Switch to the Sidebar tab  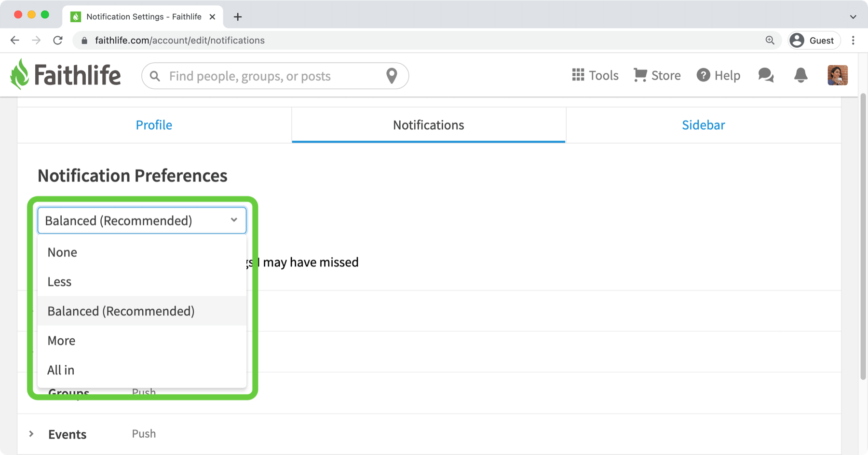pos(703,125)
